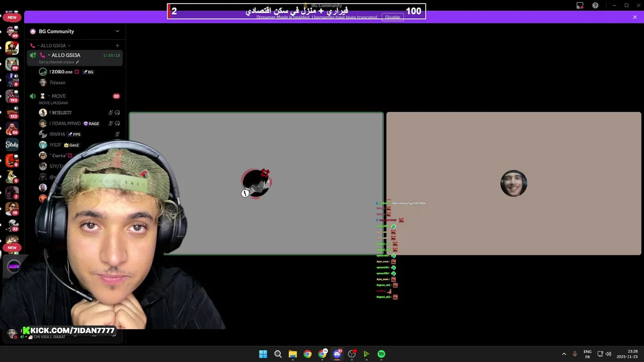Open server icon with 123 badge
644x362 pixels.
(x=12, y=113)
